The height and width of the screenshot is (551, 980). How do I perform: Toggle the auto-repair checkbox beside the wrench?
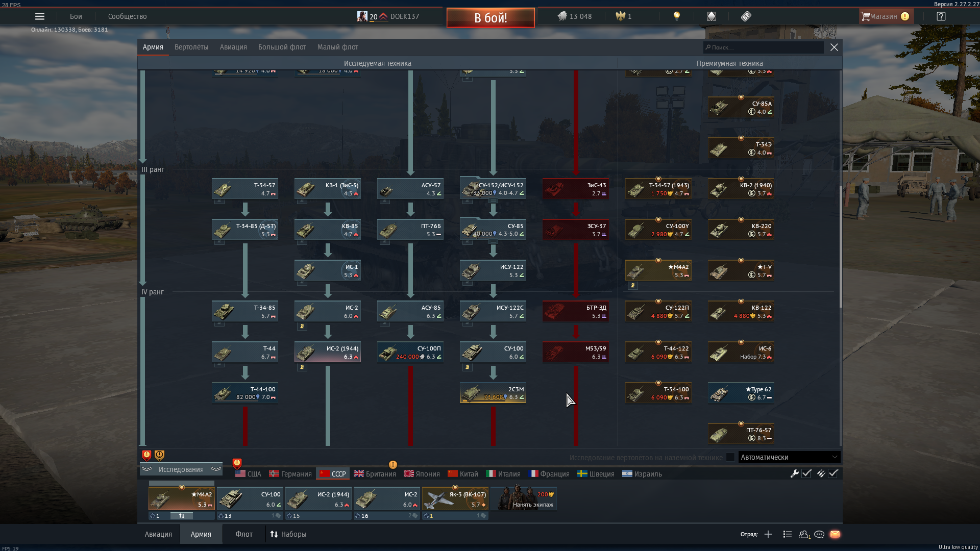click(806, 473)
